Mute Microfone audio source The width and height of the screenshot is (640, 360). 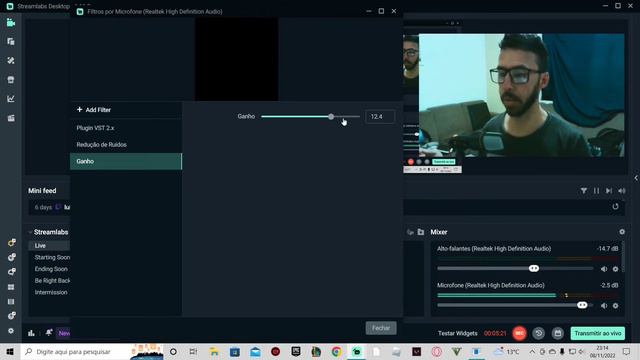[x=604, y=306]
